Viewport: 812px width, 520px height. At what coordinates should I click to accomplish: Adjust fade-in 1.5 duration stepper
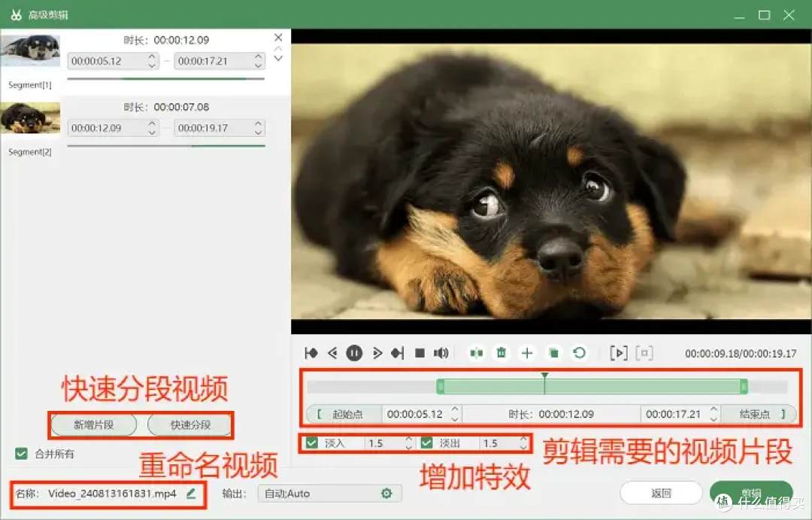click(x=408, y=442)
